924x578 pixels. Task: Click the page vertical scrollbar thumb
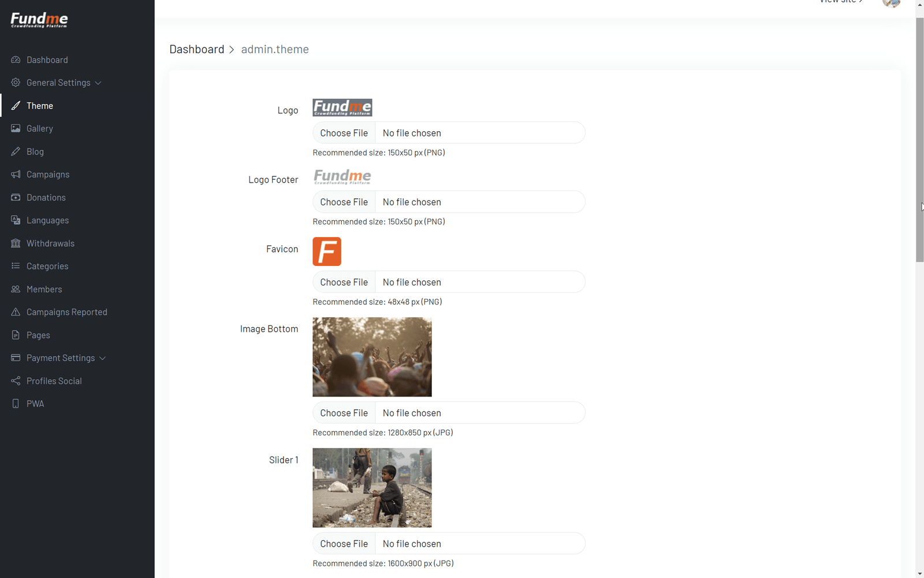click(920, 139)
